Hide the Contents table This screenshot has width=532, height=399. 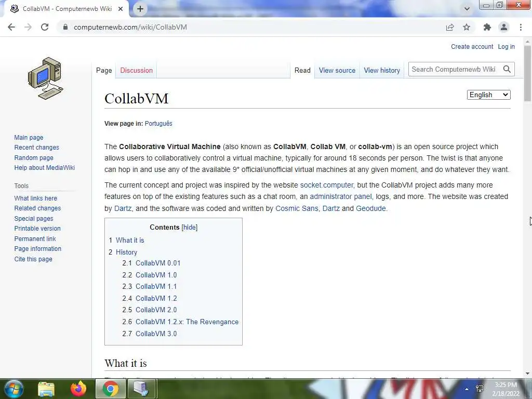(x=190, y=228)
